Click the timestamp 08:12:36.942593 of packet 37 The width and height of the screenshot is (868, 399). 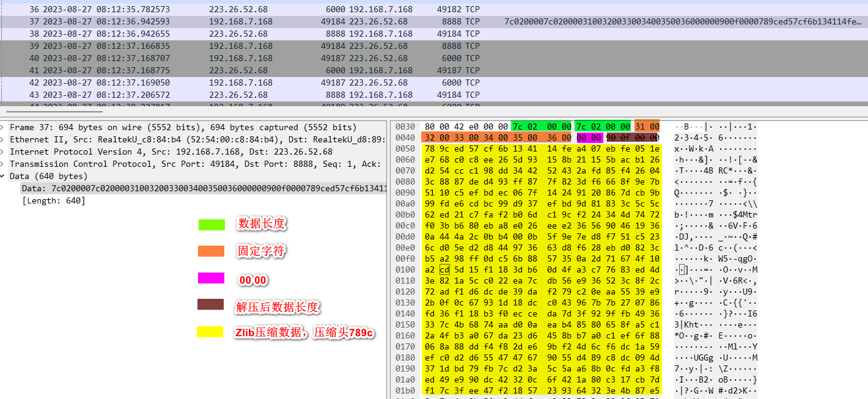[x=106, y=22]
